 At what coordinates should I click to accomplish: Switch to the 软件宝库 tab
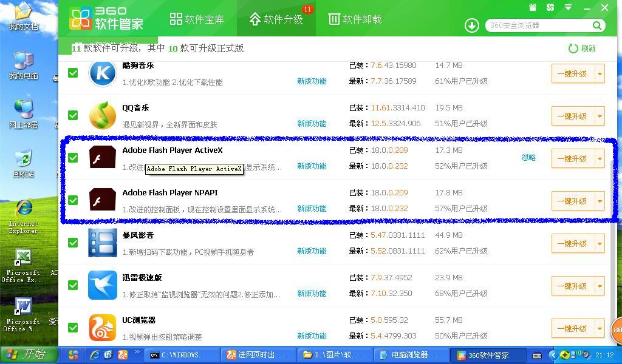tap(197, 19)
